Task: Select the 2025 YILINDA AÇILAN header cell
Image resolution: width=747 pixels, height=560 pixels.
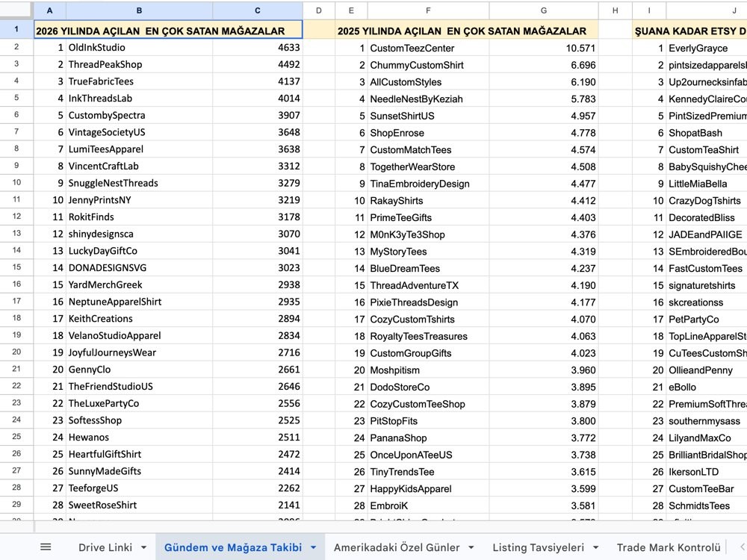Action: [467, 31]
